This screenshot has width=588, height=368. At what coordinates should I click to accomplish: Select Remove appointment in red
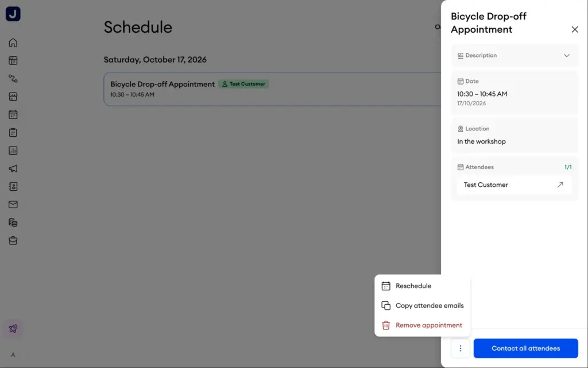pos(422,325)
